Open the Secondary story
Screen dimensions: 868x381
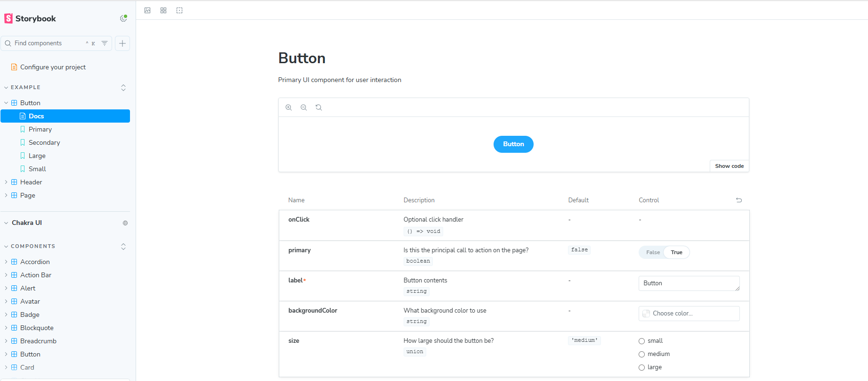[x=44, y=142]
